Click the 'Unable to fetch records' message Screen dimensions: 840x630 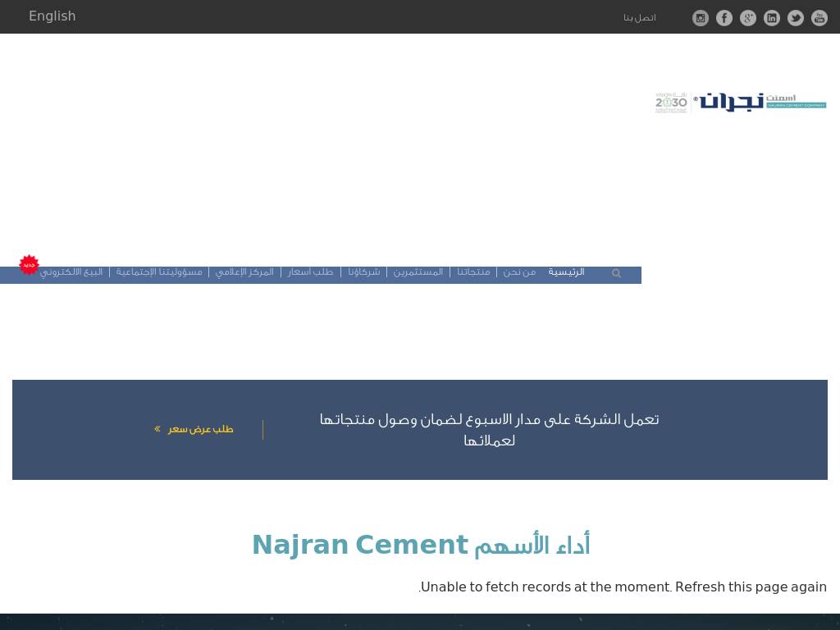tap(623, 587)
